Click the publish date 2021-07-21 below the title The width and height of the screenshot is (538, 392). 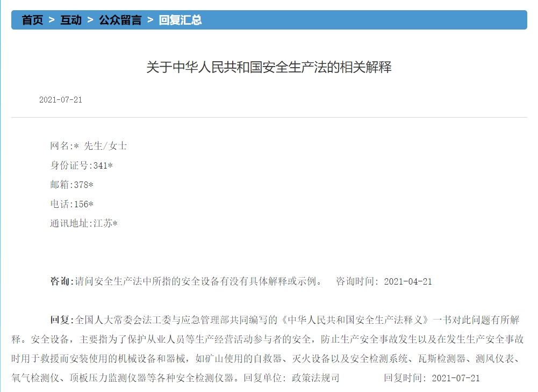(x=61, y=100)
